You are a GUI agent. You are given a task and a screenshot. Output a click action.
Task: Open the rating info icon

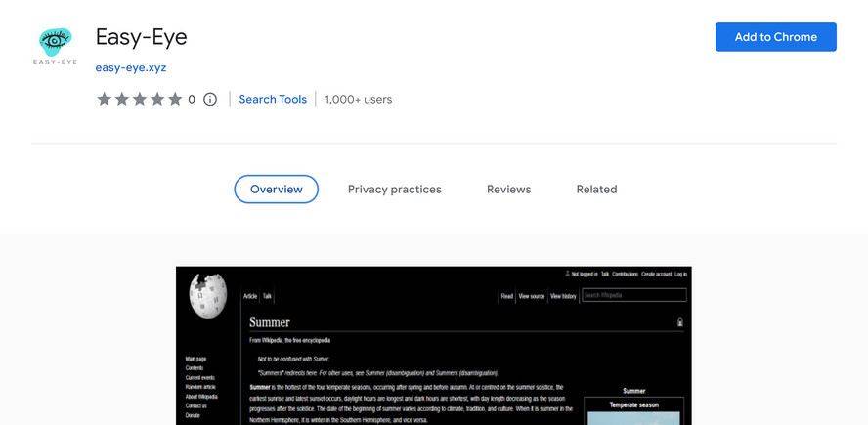[x=210, y=99]
